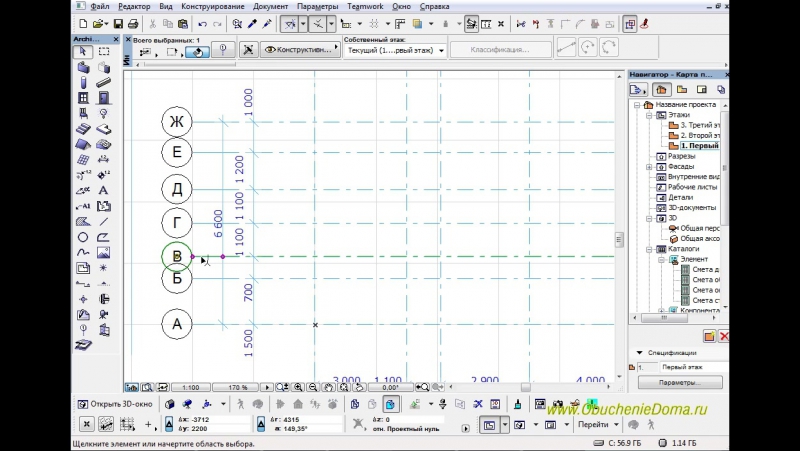The image size is (800, 451).
Task: Select the Beam tool
Action: (104, 83)
